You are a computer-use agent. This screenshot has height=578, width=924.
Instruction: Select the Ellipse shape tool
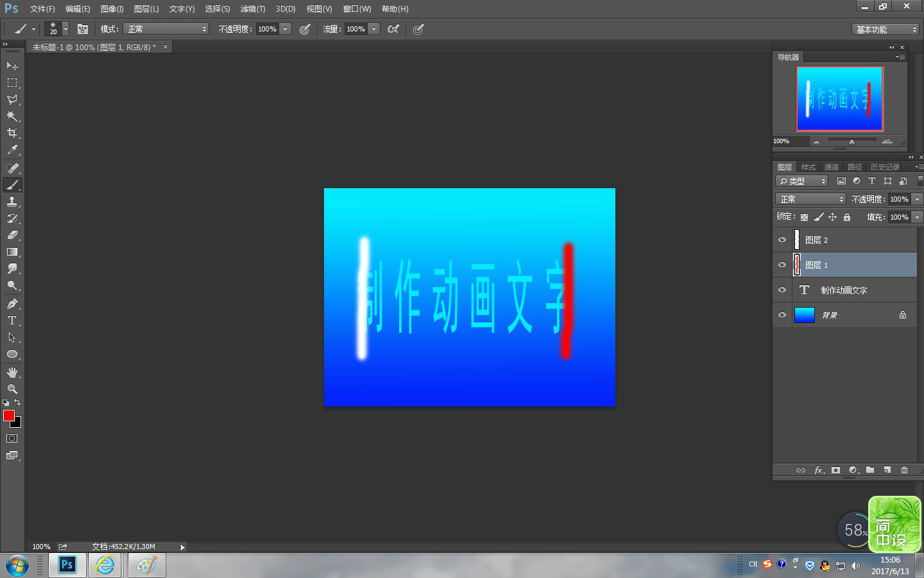tap(12, 354)
